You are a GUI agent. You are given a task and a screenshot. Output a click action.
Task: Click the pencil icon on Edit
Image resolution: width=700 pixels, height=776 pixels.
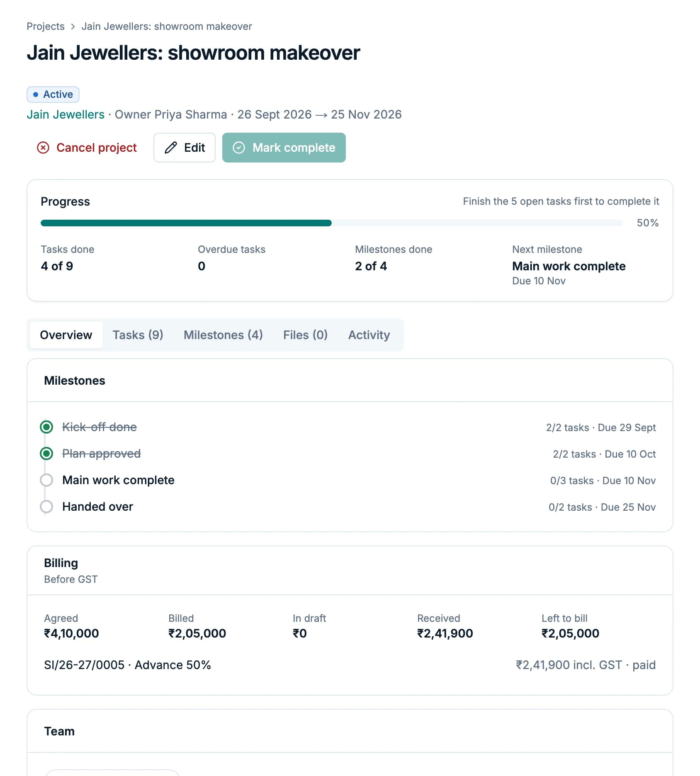click(x=171, y=148)
